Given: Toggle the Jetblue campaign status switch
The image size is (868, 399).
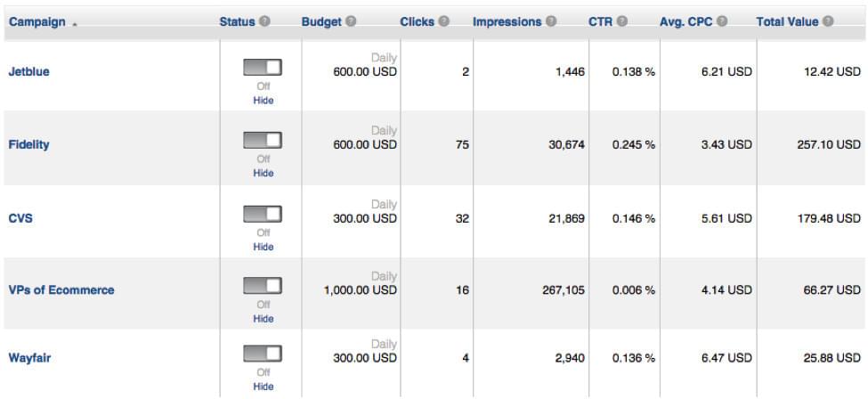Looking at the screenshot, I should click(263, 68).
